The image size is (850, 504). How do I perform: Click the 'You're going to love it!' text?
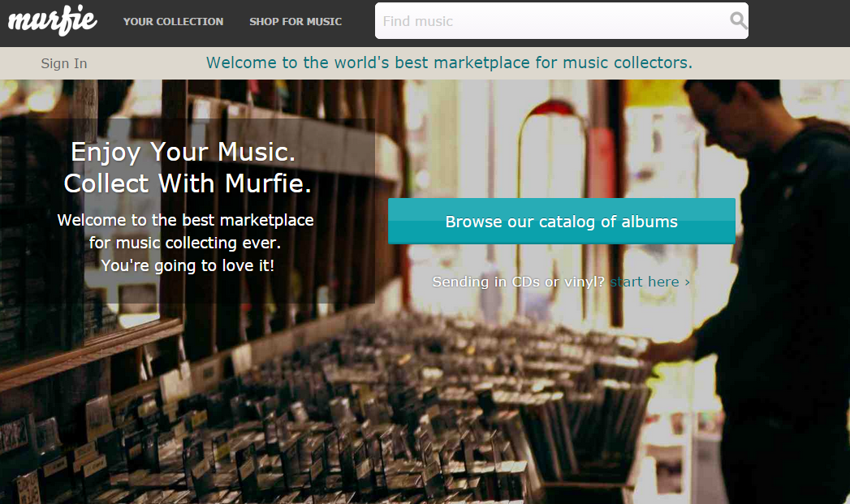pos(188,265)
